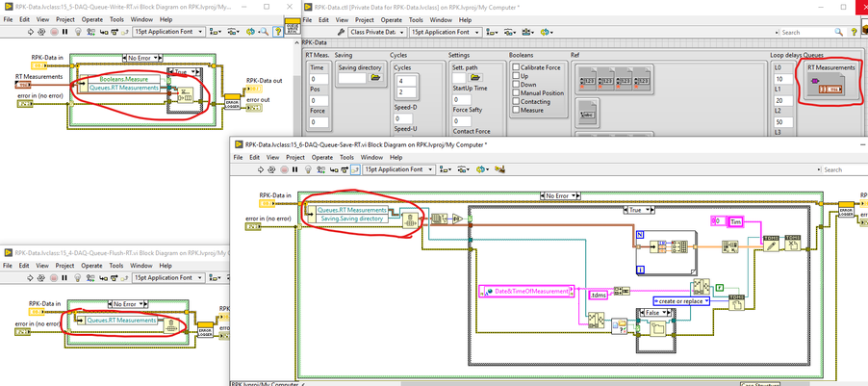
Task: Open Operate menu in Queue-Write-RT window
Action: pos(91,19)
